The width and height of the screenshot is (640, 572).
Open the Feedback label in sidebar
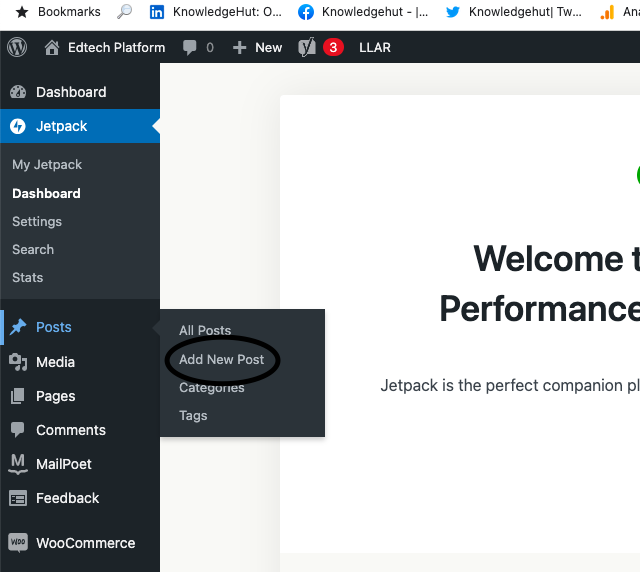coord(67,498)
